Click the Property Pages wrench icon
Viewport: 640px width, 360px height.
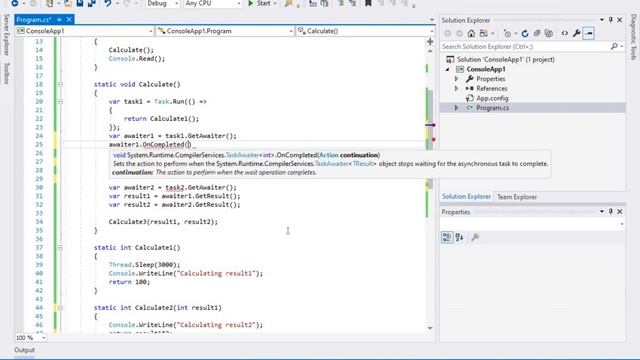click(x=475, y=238)
